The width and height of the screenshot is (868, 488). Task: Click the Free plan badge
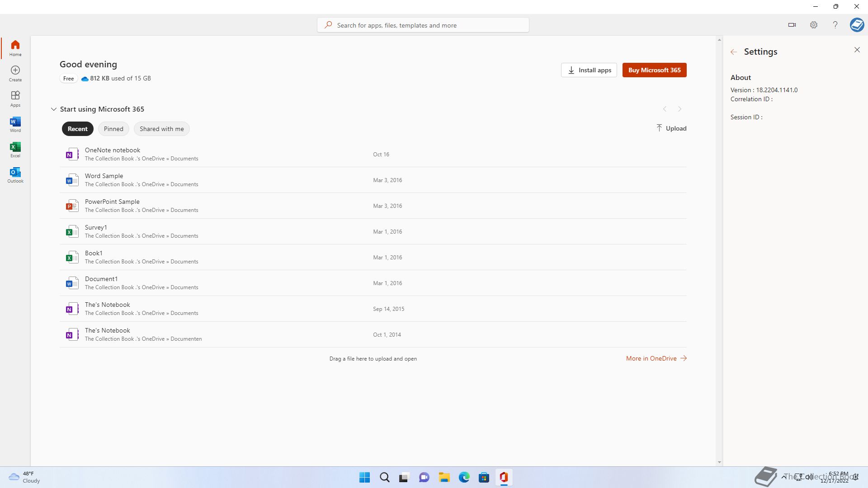[x=68, y=79]
